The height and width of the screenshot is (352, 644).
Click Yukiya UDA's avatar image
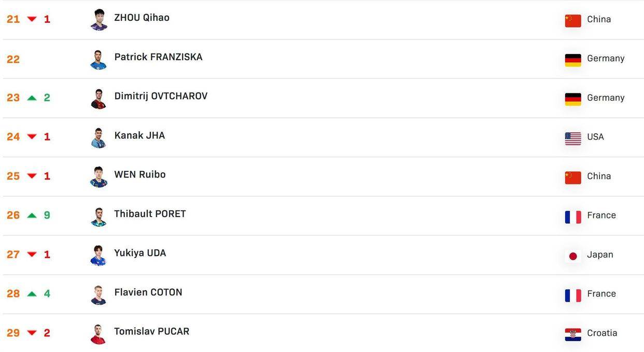pyautogui.click(x=99, y=255)
